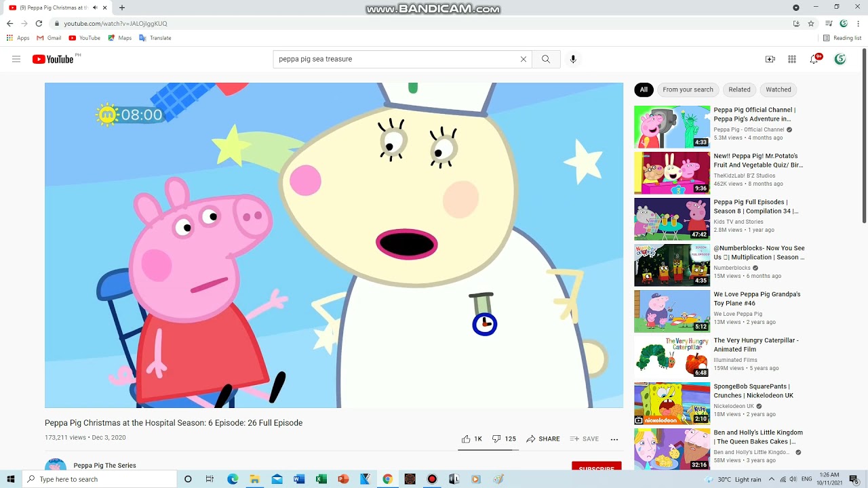The image size is (868, 488).
Task: Open Word from the taskbar
Action: [x=299, y=479]
